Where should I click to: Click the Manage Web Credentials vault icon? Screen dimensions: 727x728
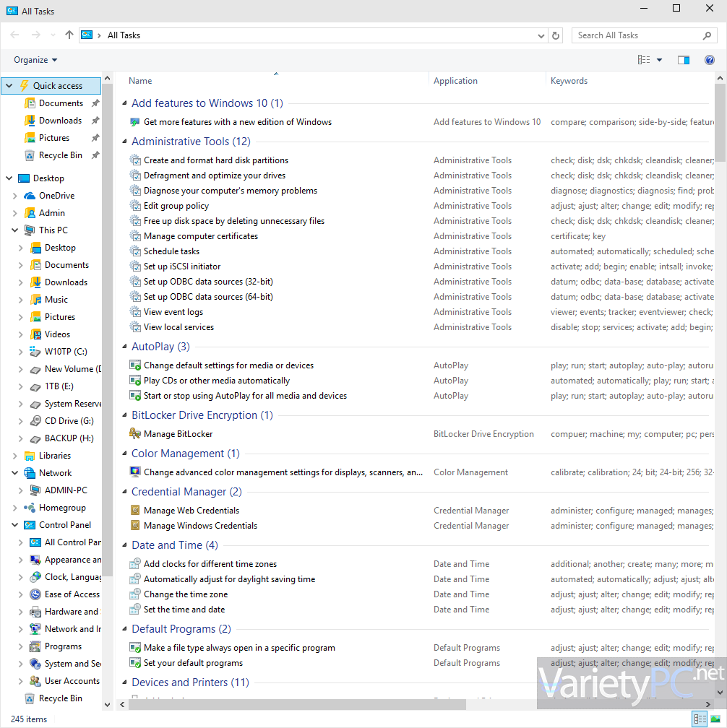pyautogui.click(x=135, y=510)
